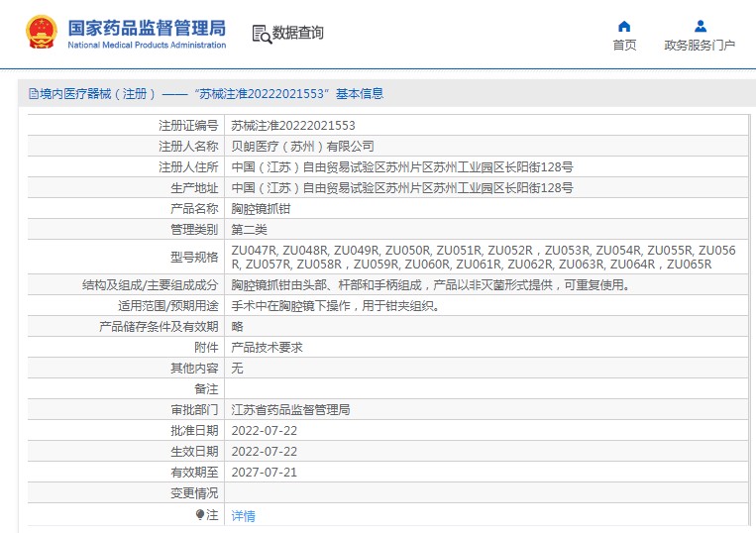756x533 pixels.
Task: Click the 适用范围/预期用途 label
Action: 168,305
